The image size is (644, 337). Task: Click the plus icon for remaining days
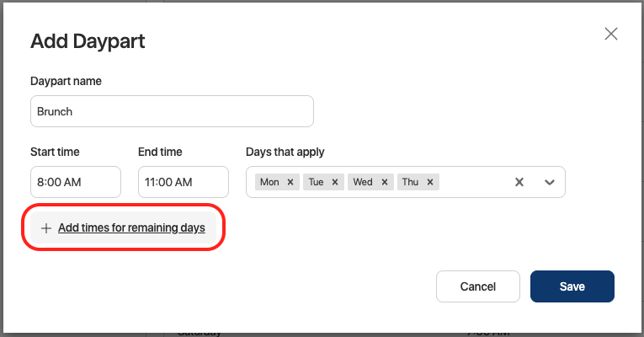[x=46, y=227]
